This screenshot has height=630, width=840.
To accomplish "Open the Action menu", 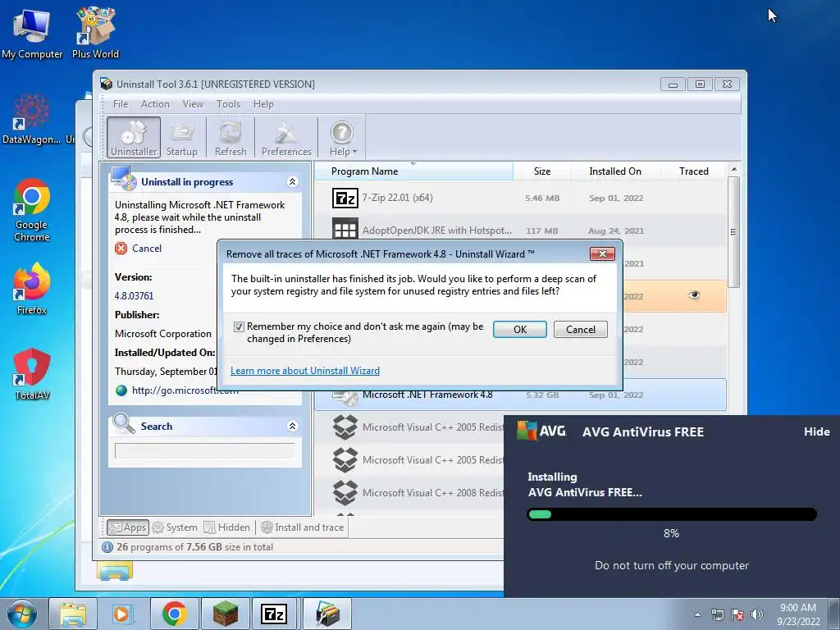I will point(155,104).
